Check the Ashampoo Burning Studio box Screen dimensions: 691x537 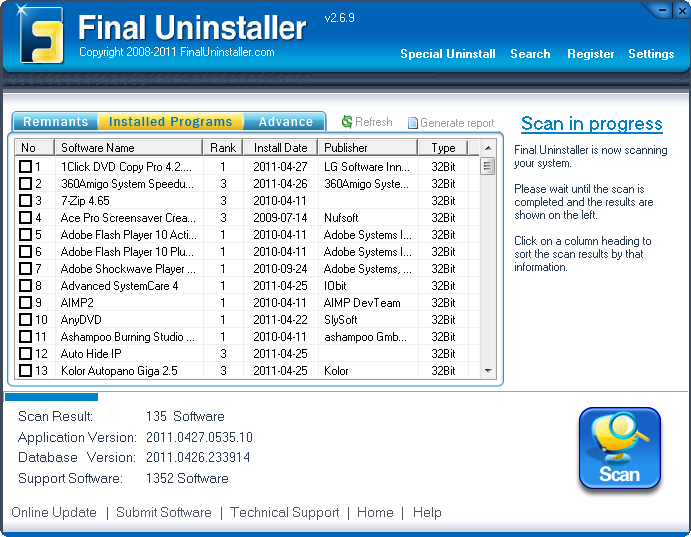26,337
